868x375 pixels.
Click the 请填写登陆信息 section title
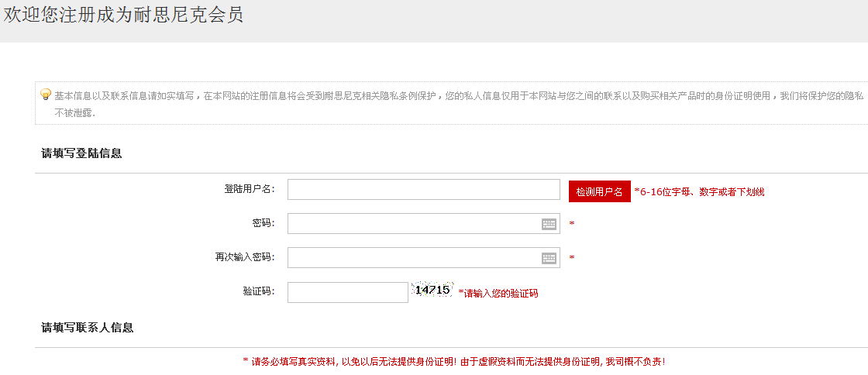(81, 153)
